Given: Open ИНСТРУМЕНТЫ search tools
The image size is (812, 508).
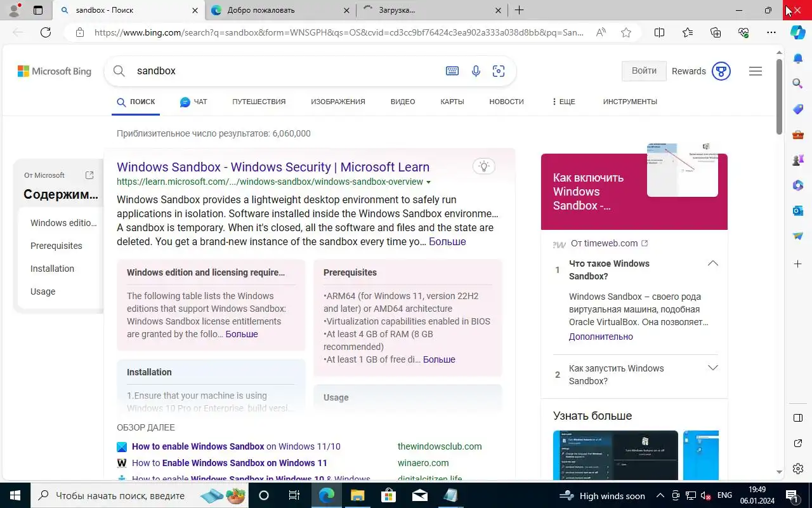Looking at the screenshot, I should tap(630, 102).
